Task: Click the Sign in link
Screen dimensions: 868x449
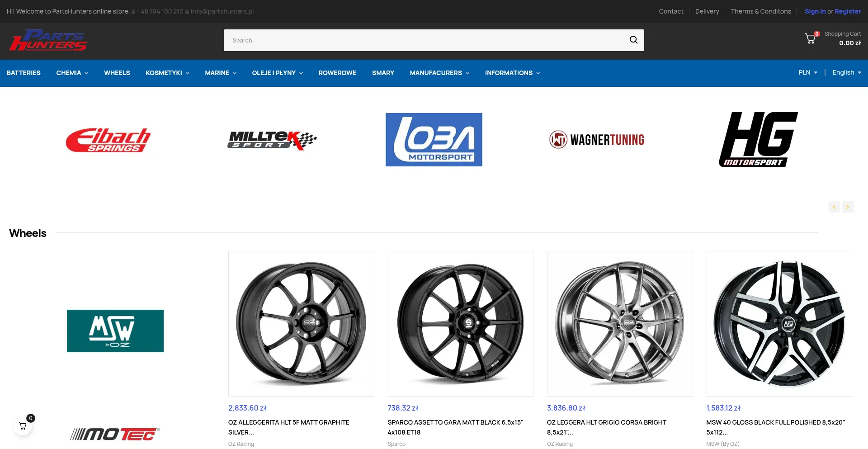Action: [815, 11]
